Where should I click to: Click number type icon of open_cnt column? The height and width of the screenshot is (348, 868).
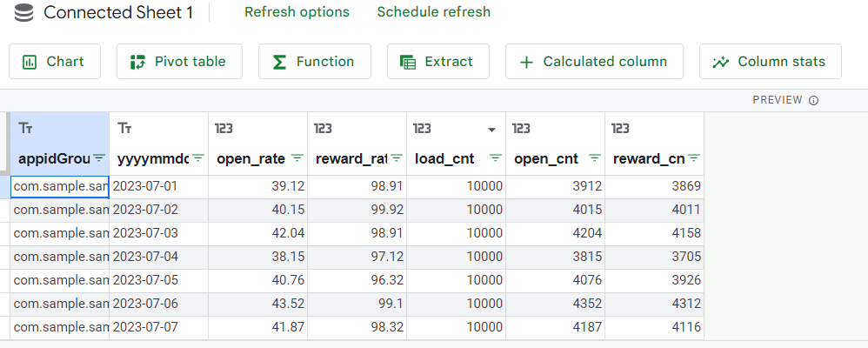pos(521,129)
